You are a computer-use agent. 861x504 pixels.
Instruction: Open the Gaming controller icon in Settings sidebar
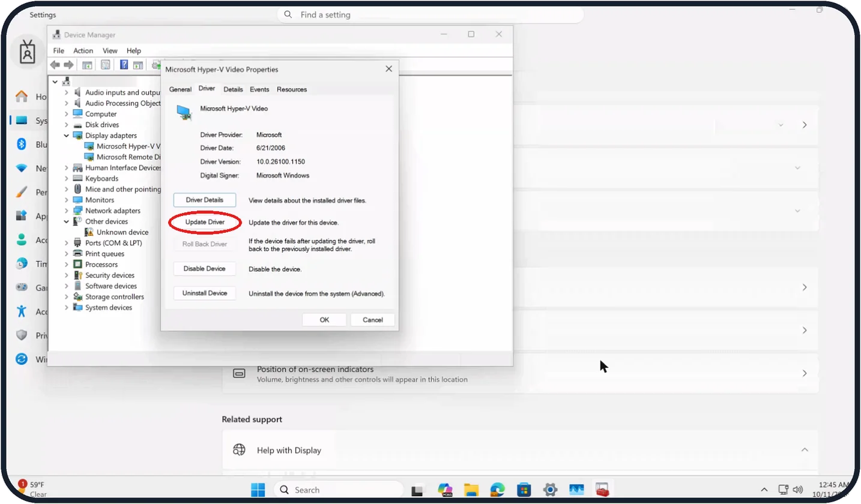[x=22, y=287]
